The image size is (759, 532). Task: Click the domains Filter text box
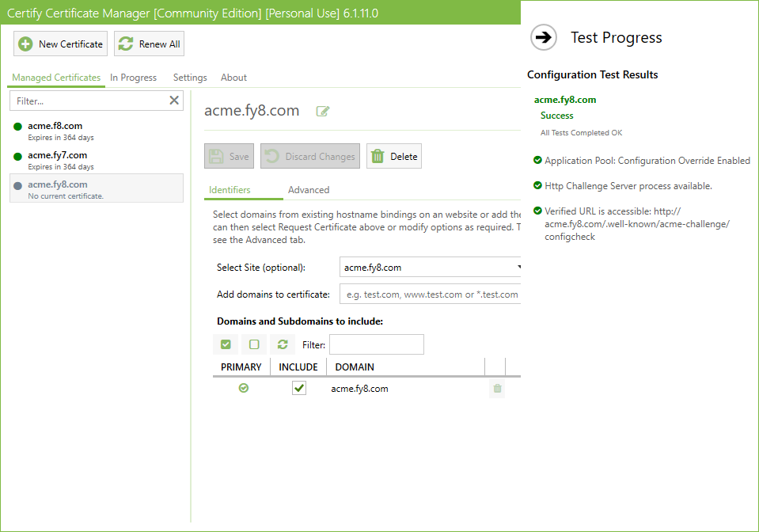click(377, 344)
